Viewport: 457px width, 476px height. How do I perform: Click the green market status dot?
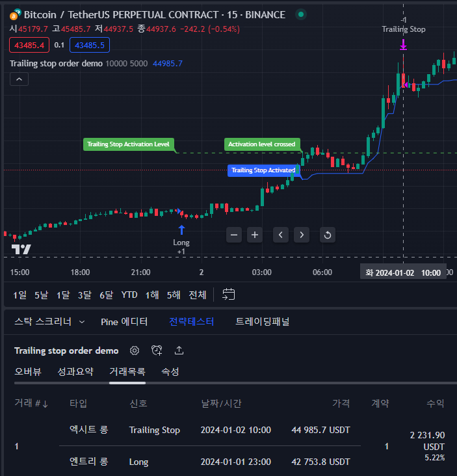pos(301,14)
